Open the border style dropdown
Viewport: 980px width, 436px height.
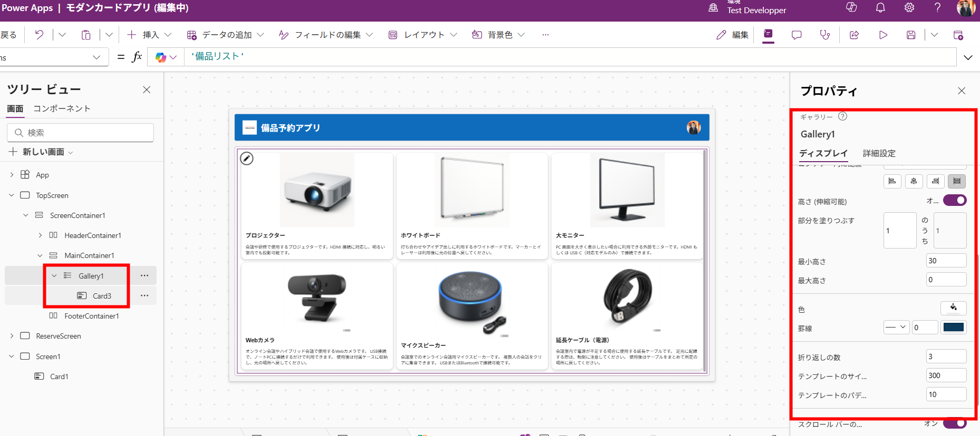click(x=896, y=327)
